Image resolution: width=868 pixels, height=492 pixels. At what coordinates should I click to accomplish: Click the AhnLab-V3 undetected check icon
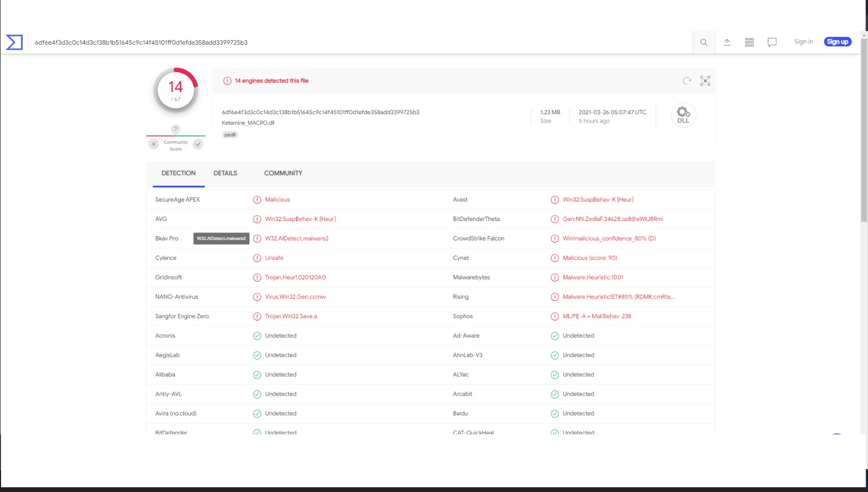coord(555,355)
